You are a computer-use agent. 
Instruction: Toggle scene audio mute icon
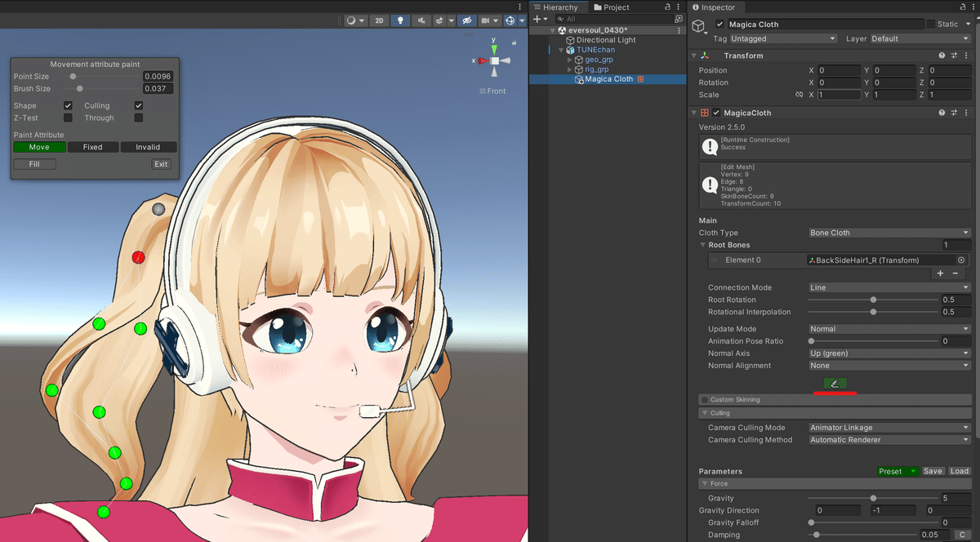[x=422, y=20]
